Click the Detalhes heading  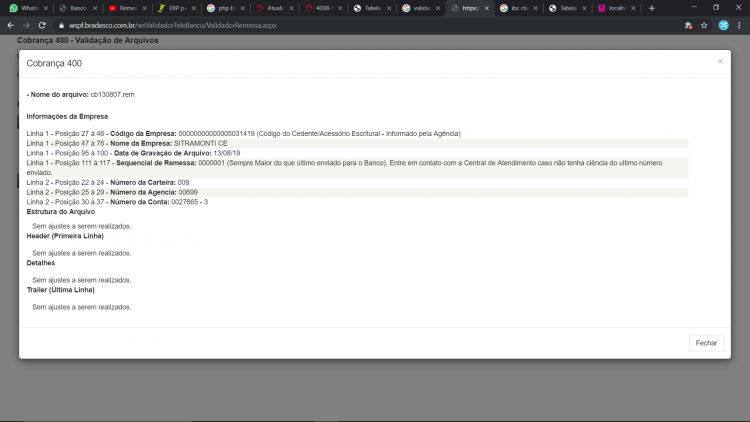pos(41,263)
